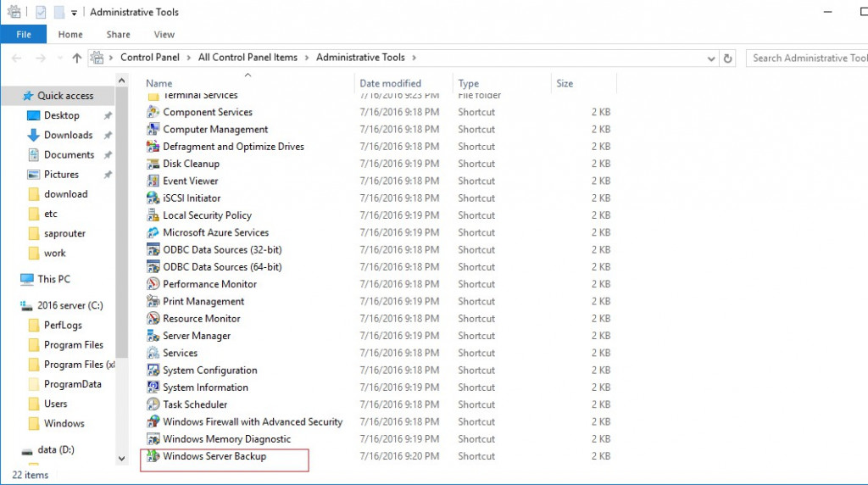Open Downloads in the navigation pane
This screenshot has width=868, height=485.
68,135
